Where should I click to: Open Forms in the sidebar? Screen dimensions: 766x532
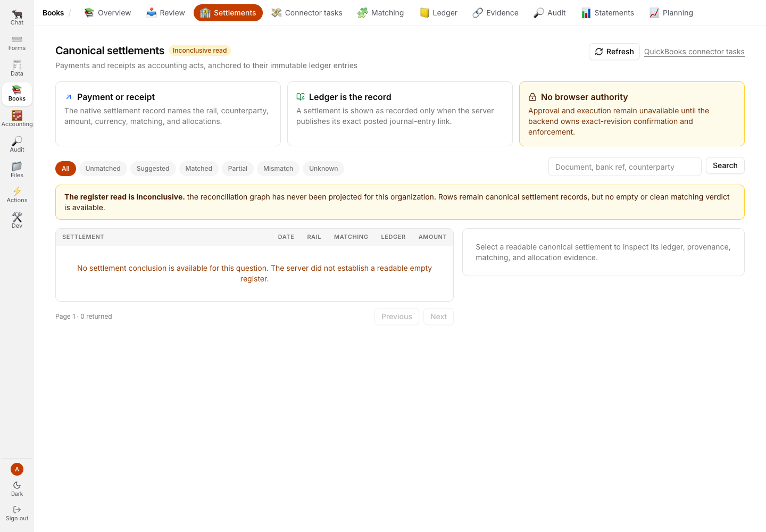click(x=17, y=43)
